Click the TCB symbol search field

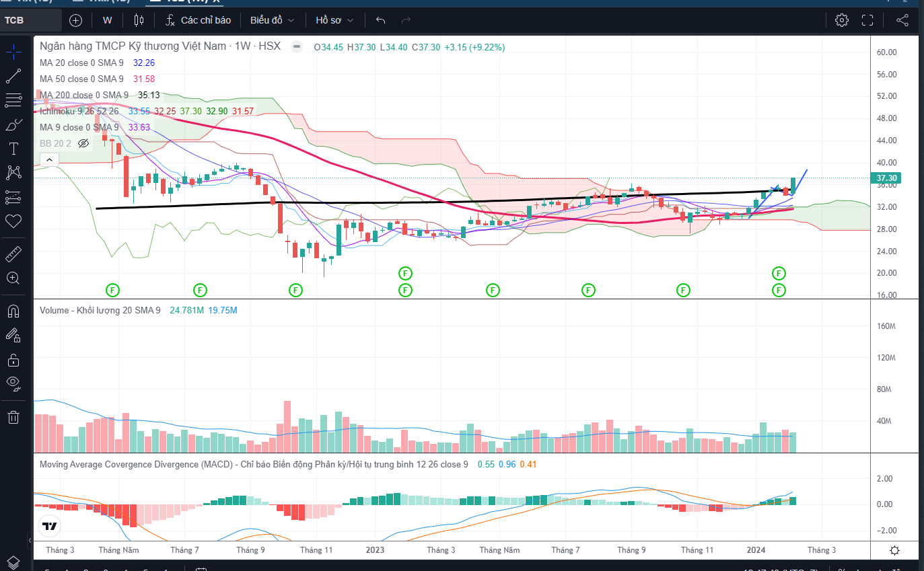pos(30,20)
